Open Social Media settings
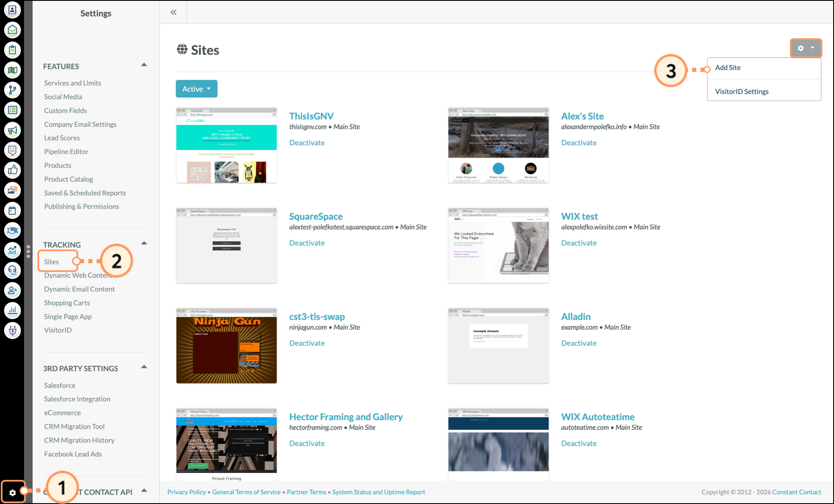Image resolution: width=834 pixels, height=504 pixels. pyautogui.click(x=63, y=96)
